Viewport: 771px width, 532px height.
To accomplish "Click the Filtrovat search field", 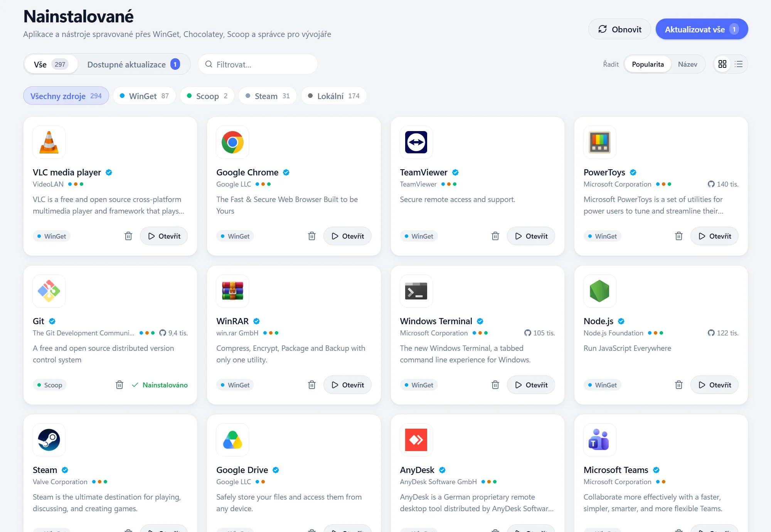I will click(x=258, y=64).
